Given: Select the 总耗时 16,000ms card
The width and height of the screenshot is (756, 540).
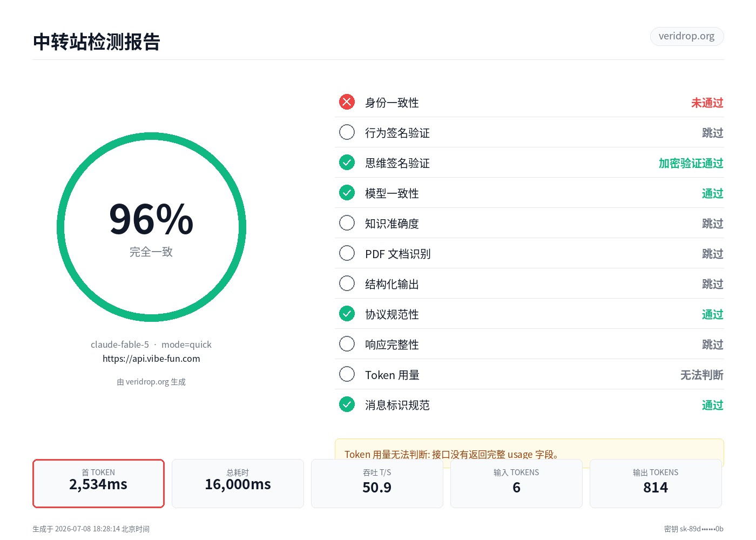Looking at the screenshot, I should (x=238, y=483).
